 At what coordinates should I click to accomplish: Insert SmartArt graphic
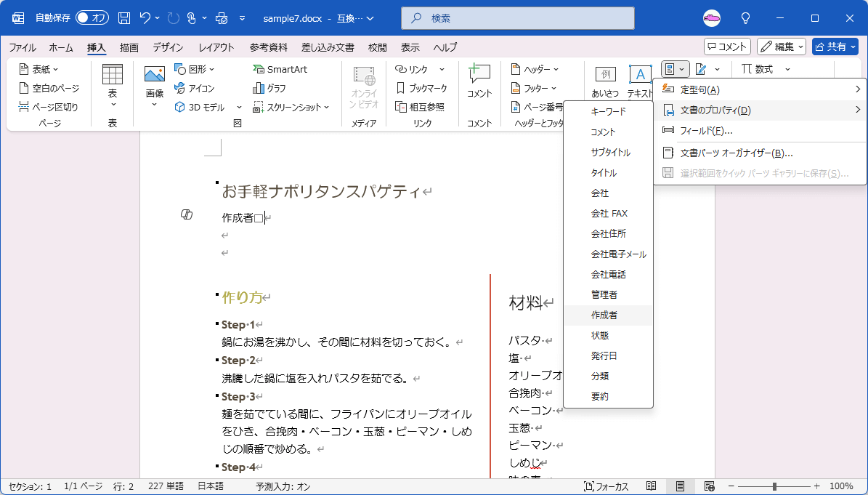click(x=280, y=69)
